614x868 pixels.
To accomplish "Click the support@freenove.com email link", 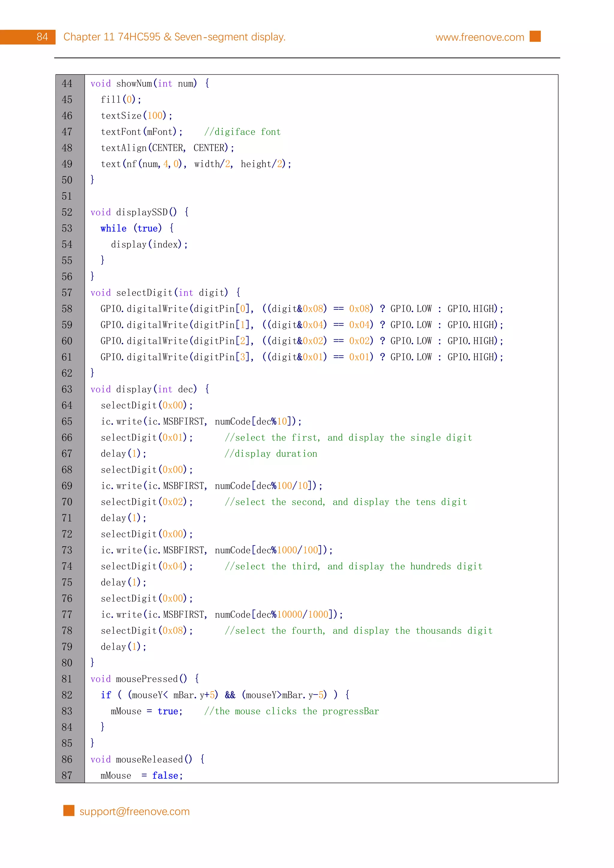I will pyautogui.click(x=134, y=811).
